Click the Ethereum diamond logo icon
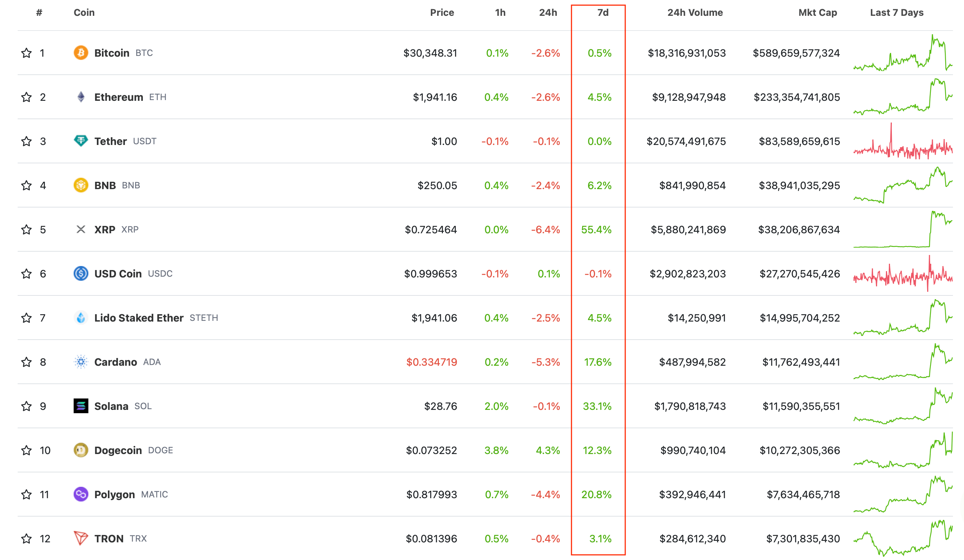This screenshot has height=560, width=964. [81, 97]
